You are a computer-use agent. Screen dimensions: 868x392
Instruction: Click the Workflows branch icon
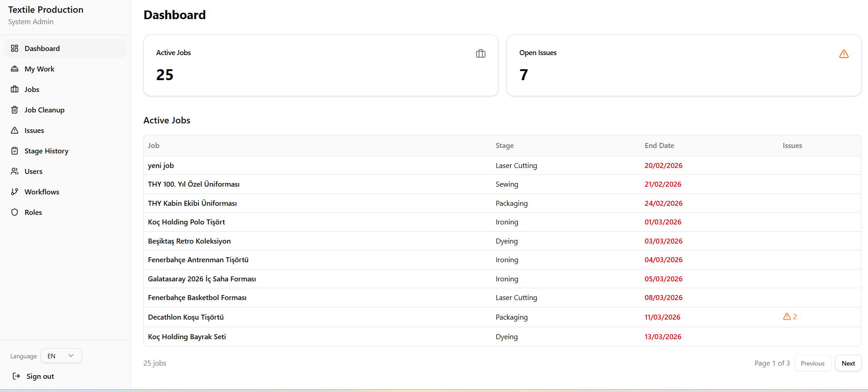click(x=15, y=192)
